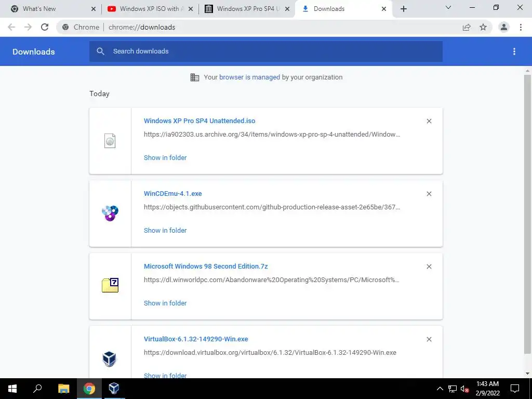Reload the current page
The height and width of the screenshot is (399, 532).
click(x=45, y=27)
